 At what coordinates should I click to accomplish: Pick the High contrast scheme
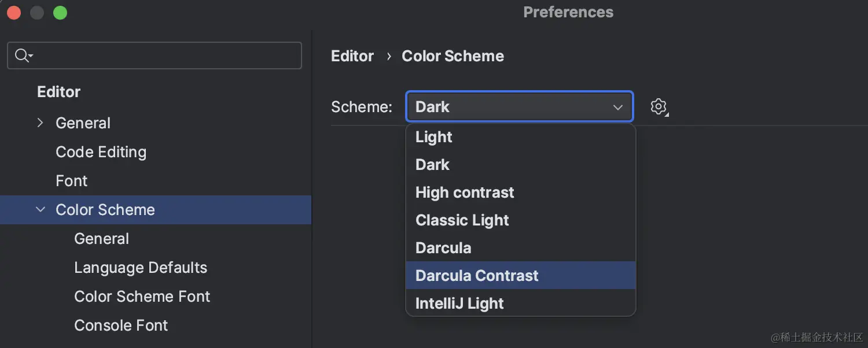[465, 192]
